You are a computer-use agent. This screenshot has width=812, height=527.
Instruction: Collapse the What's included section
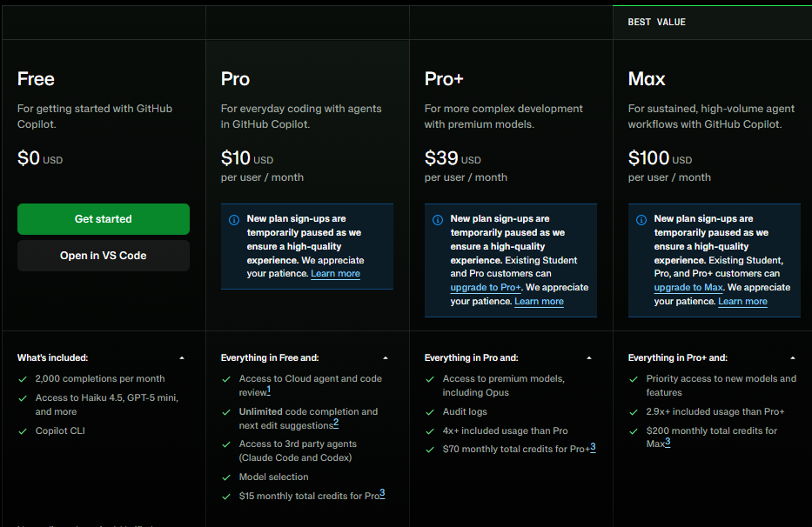182,357
